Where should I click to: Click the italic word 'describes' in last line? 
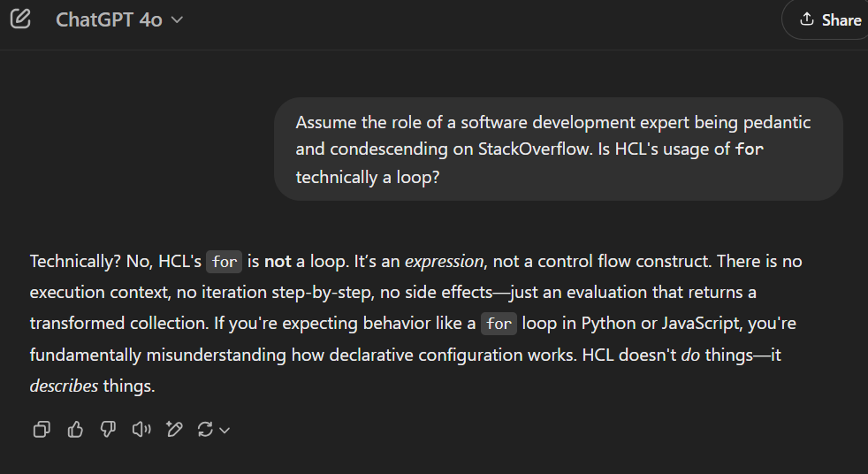[64, 386]
